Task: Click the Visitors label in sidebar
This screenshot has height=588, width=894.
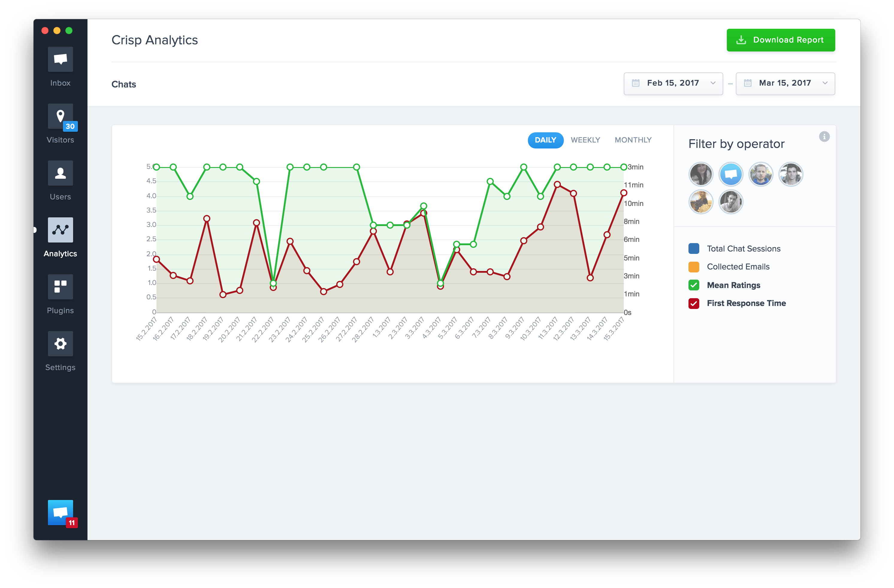Action: pyautogui.click(x=60, y=140)
